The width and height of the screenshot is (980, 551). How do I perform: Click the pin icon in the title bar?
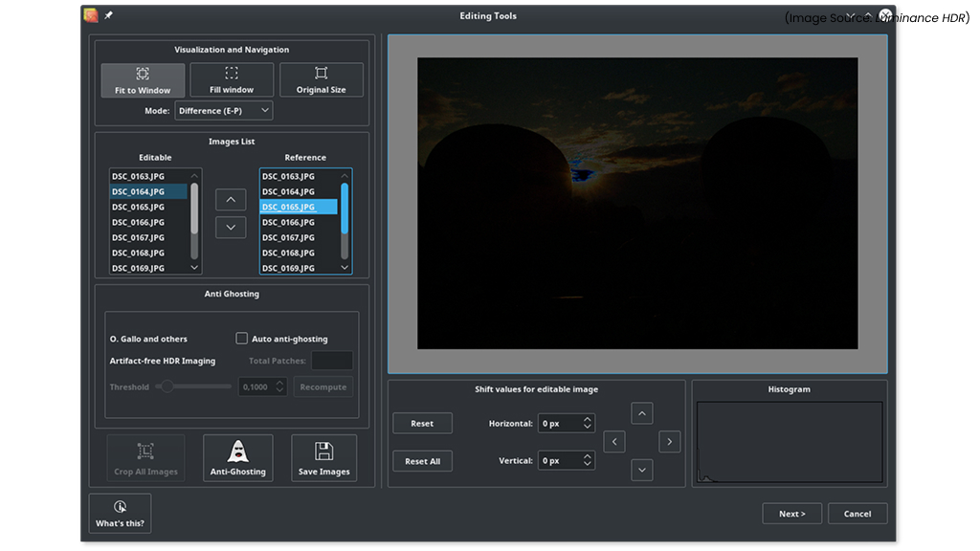[108, 15]
